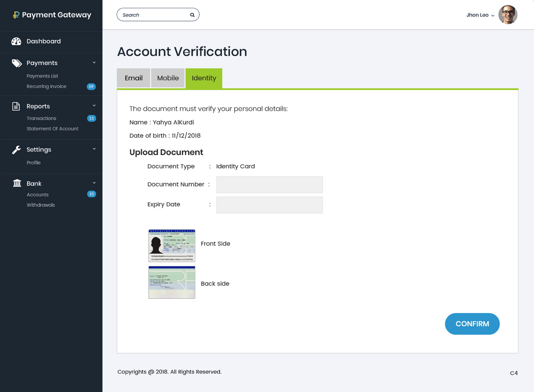
Task: Click the Settings wrench icon
Action: tap(16, 150)
